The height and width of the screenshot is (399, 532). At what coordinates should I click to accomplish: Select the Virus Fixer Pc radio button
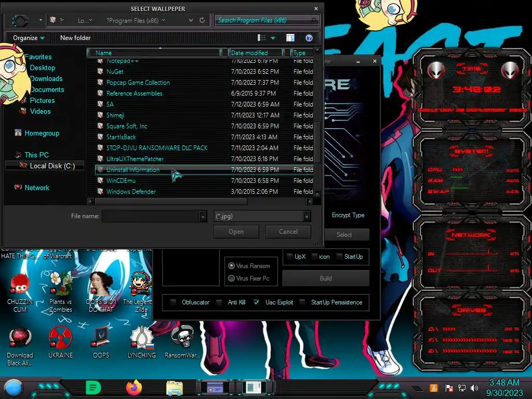tap(231, 278)
